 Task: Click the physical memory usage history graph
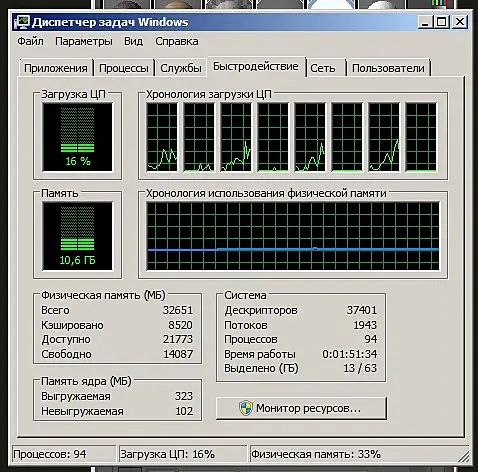(x=293, y=236)
